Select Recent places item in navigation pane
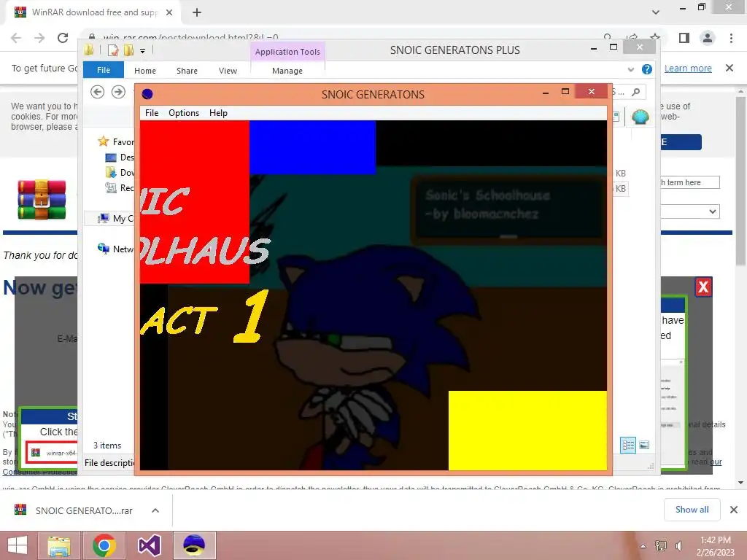747x560 pixels. tap(120, 187)
